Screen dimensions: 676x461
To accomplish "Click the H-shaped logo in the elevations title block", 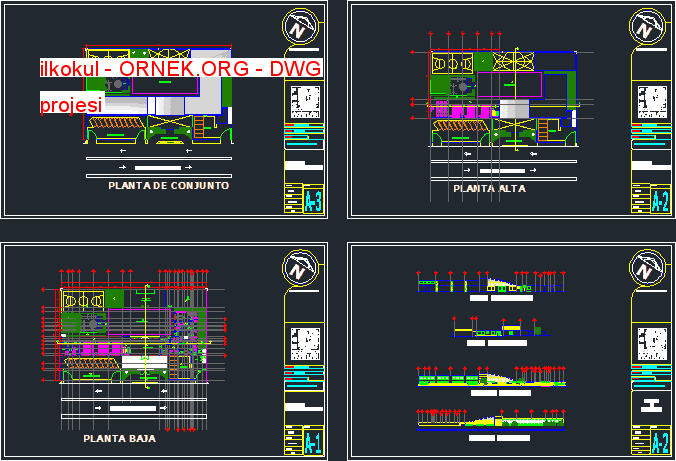I will tap(651, 405).
